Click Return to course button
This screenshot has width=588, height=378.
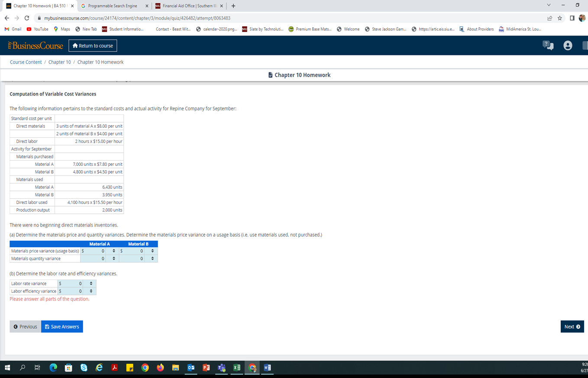(x=93, y=45)
